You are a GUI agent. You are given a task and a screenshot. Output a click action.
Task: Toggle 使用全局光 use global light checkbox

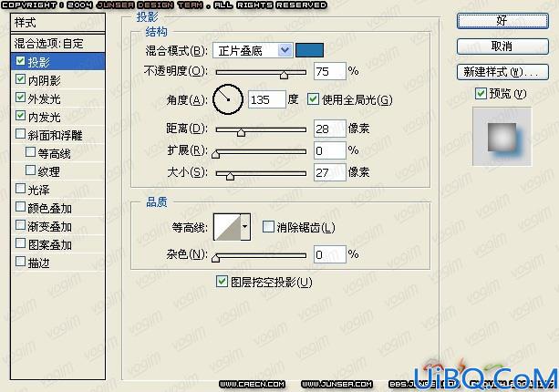coord(313,99)
